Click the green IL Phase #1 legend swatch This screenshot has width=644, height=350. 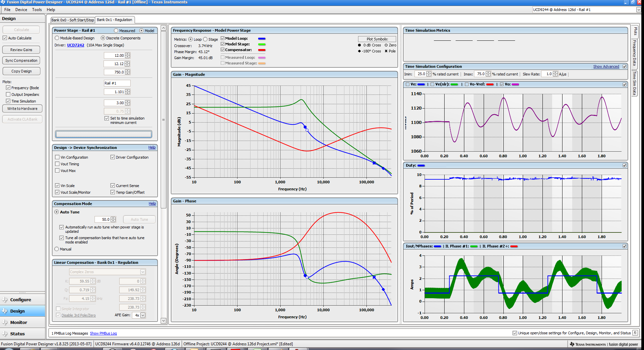pyautogui.click(x=474, y=246)
